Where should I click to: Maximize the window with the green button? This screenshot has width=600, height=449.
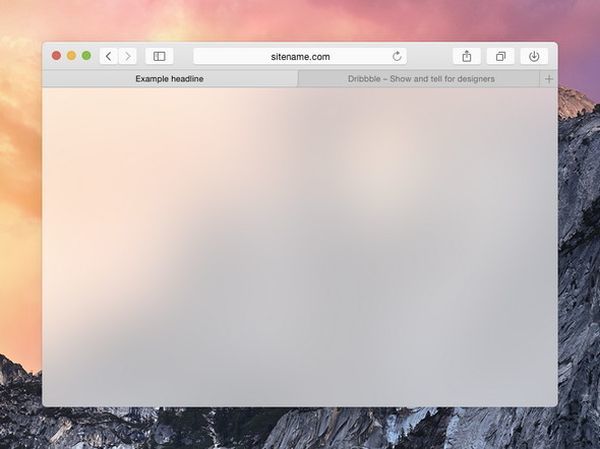[86, 56]
